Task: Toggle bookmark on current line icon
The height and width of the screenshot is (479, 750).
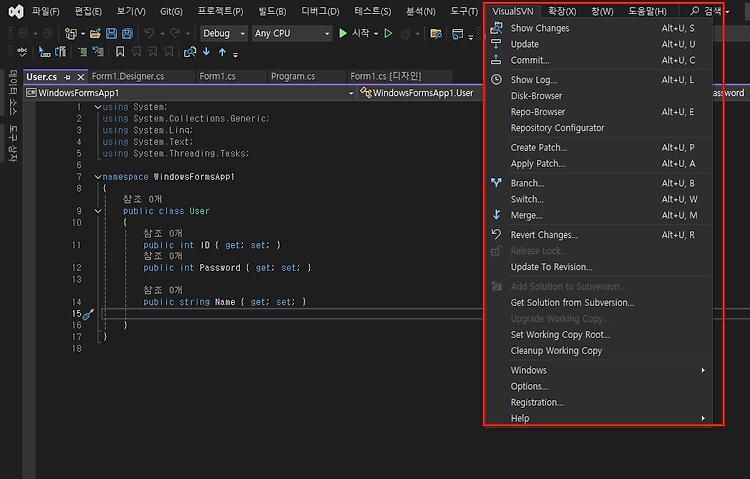Action: click(120, 52)
